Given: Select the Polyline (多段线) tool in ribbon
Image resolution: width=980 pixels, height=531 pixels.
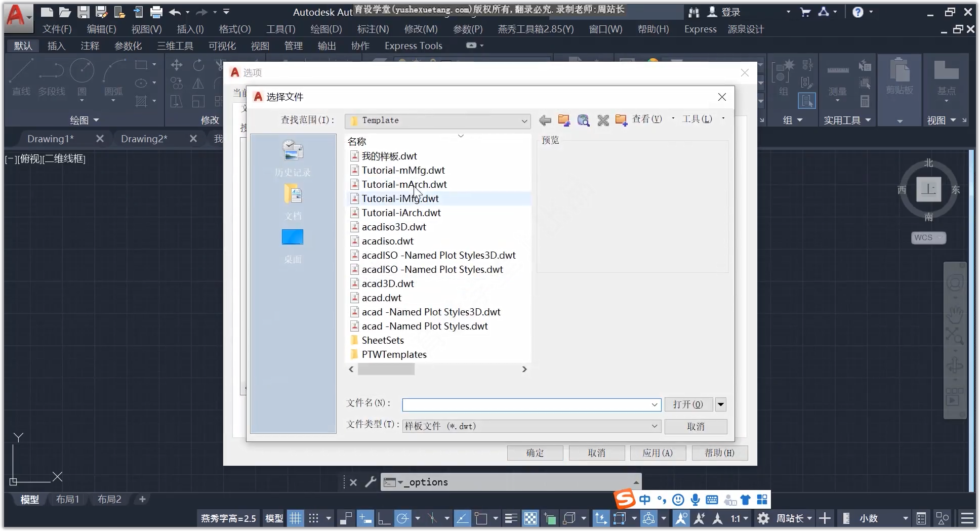Looking at the screenshot, I should click(52, 78).
